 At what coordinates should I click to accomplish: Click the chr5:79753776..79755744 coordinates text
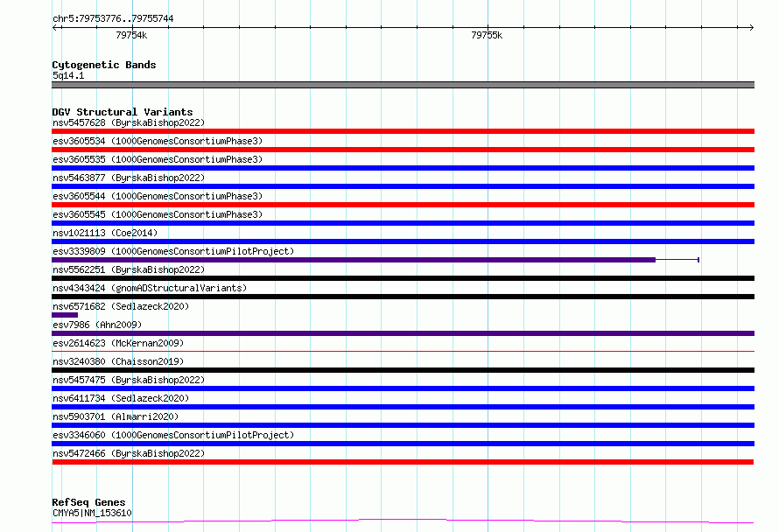tap(113, 19)
